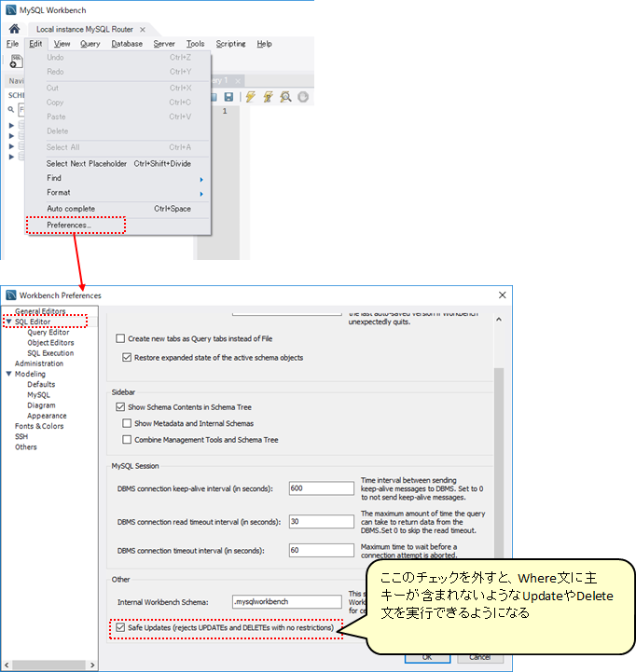Image resolution: width=636 pixels, height=672 pixels.
Task: Open the Find submenu arrow
Action: coord(201,180)
